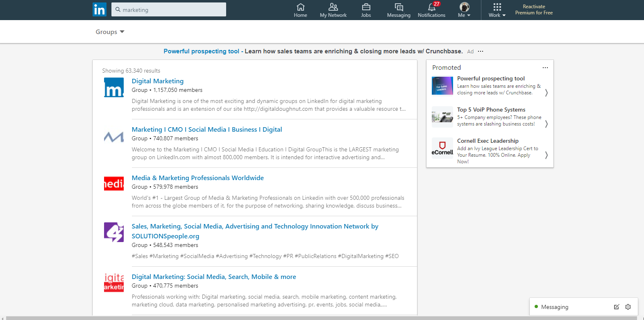
Task: Compose new message icon in Messaging bar
Action: coord(616,307)
